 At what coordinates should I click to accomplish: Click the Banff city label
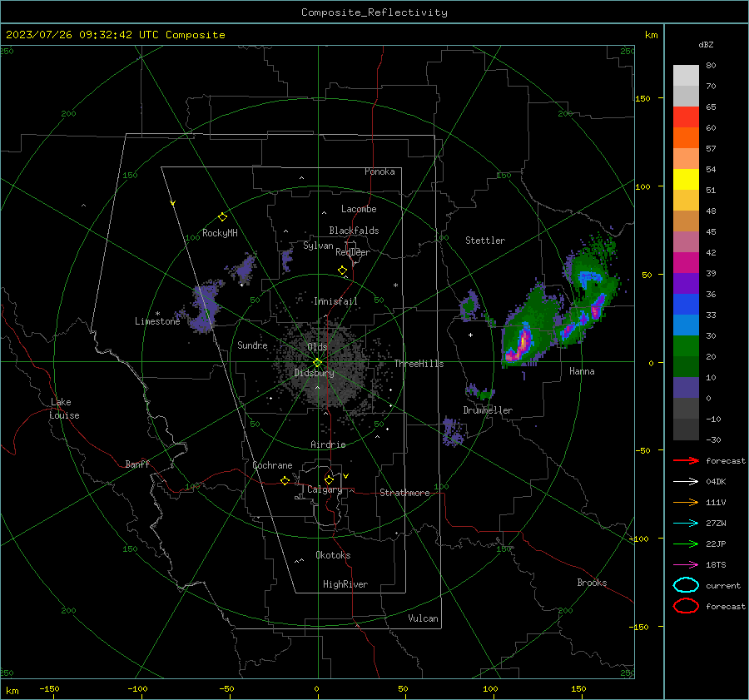[x=137, y=464]
